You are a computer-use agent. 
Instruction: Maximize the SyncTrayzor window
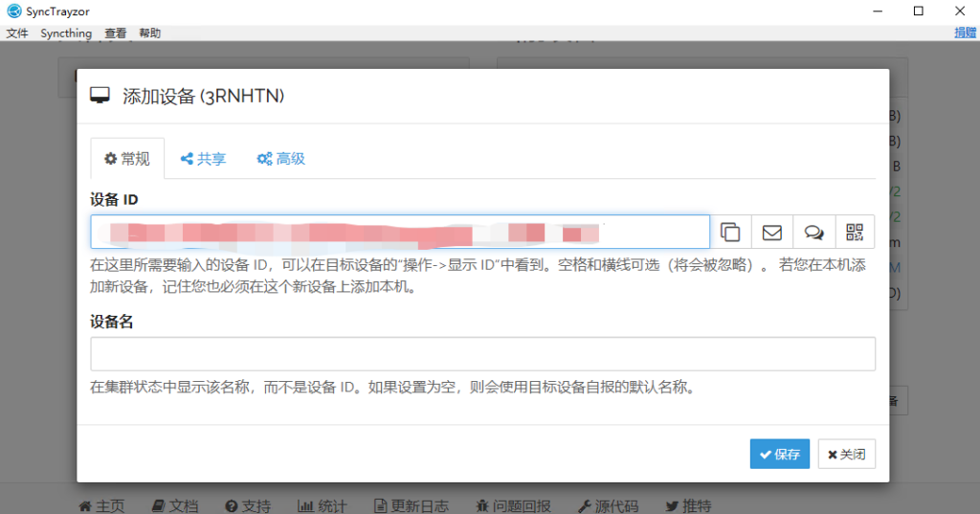click(918, 11)
